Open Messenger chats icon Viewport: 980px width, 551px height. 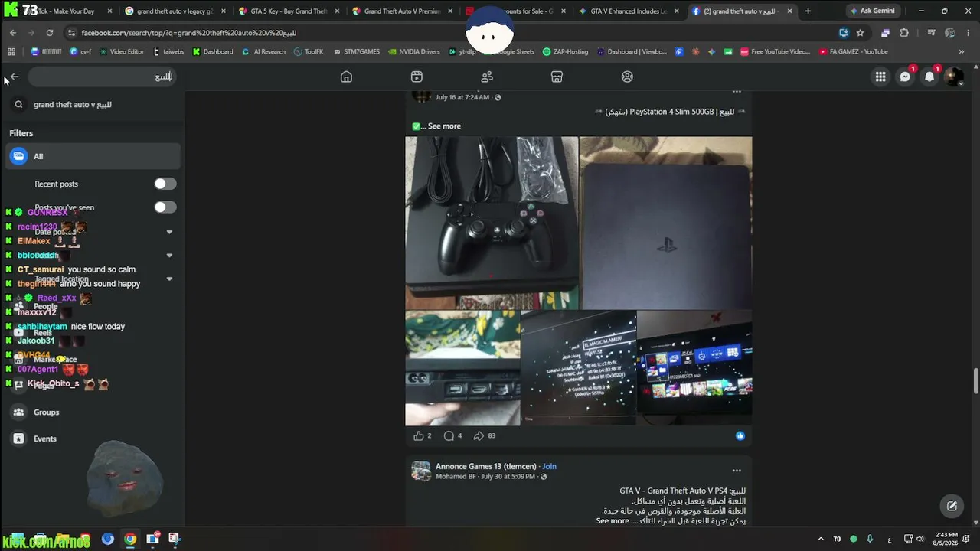905,77
